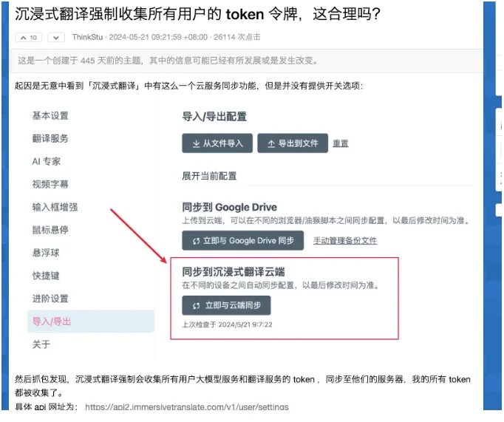Screen dimensions: 504x422
Task: Click the sync icon on the cloud sync button
Action: [x=197, y=306]
